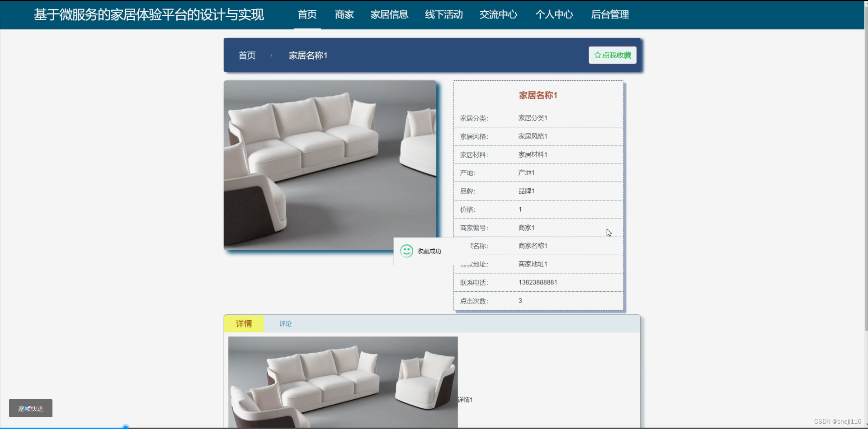Open the 首页 navigation menu item

(x=307, y=14)
